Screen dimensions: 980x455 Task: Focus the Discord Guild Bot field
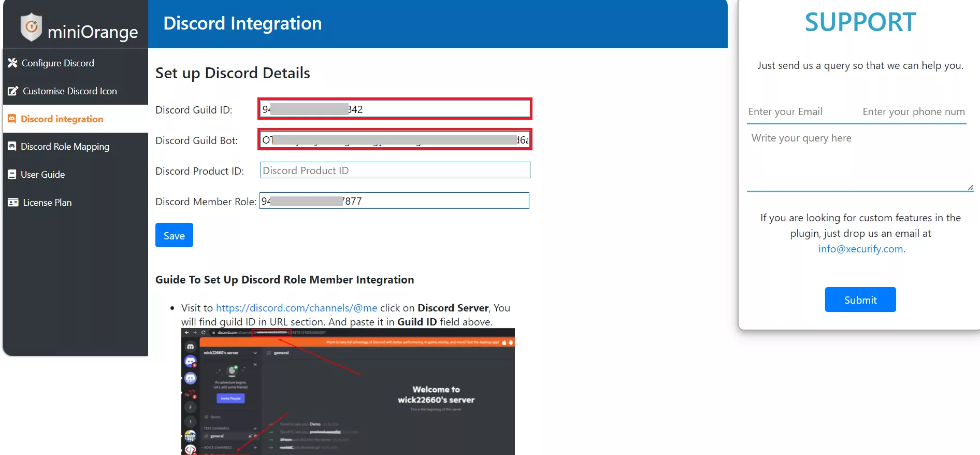(395, 139)
